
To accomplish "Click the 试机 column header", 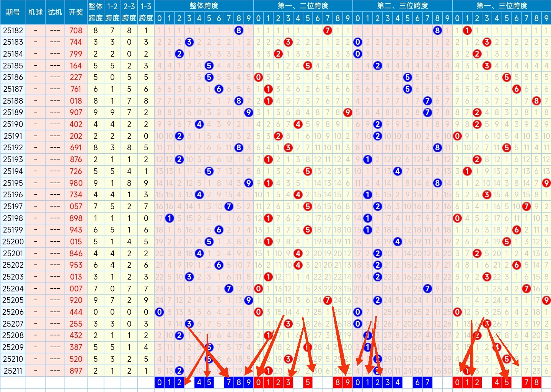I will click(55, 12).
